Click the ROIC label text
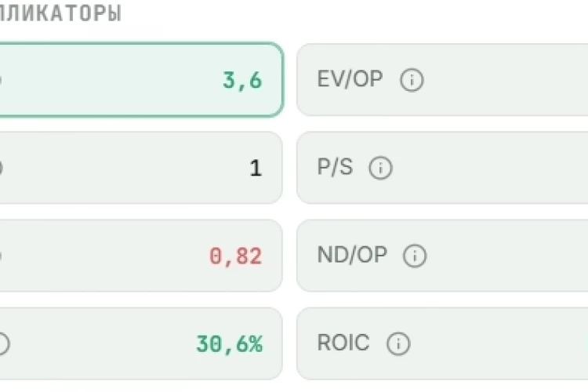Image resolution: width=588 pixels, height=392 pixels. click(343, 343)
